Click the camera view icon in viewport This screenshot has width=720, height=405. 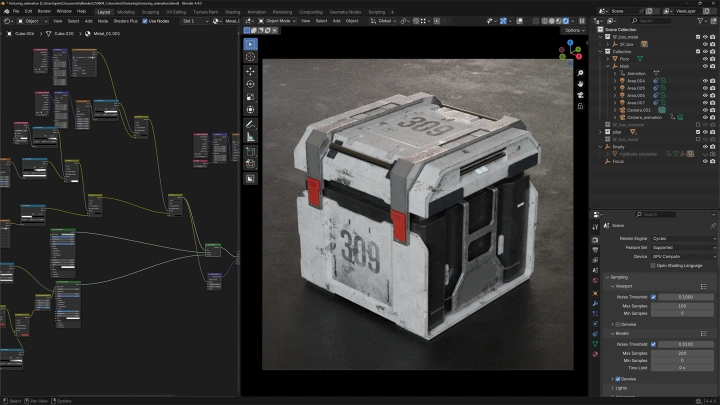click(580, 97)
